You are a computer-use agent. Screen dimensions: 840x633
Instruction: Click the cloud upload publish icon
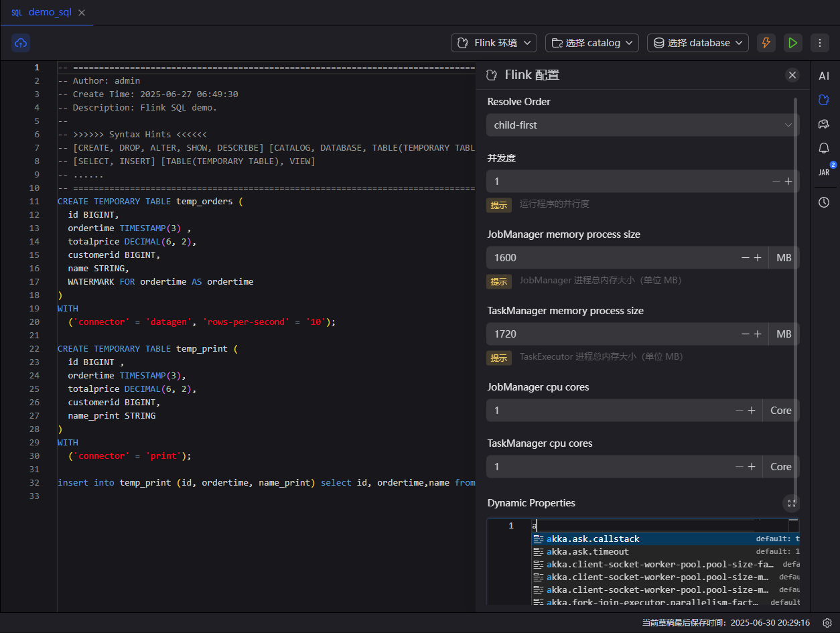[x=21, y=43]
